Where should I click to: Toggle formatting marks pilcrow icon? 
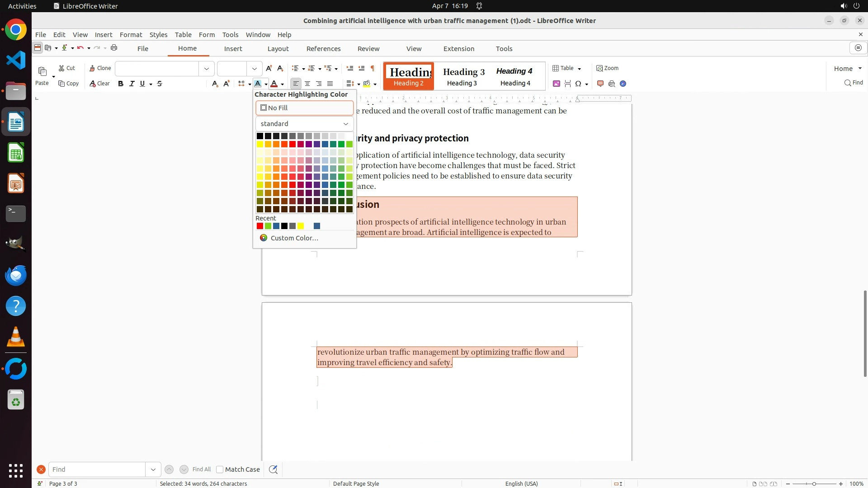(x=373, y=68)
